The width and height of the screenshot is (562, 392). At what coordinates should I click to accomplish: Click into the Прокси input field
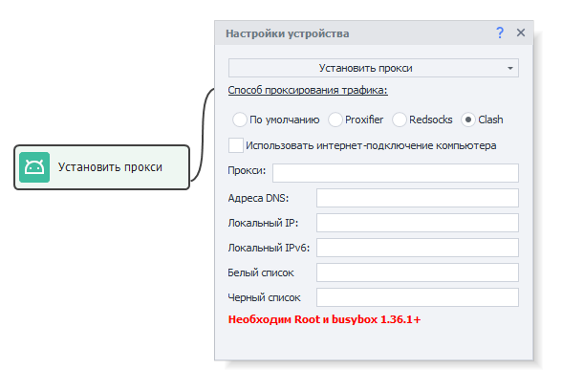coord(396,173)
